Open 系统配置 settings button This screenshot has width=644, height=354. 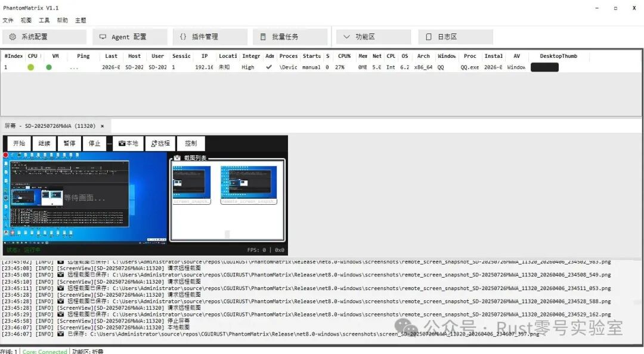point(44,36)
